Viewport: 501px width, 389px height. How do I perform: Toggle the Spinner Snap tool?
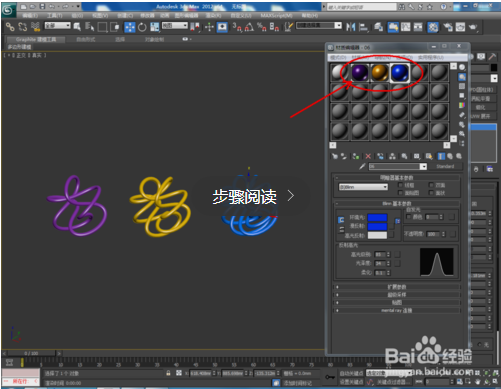274,27
